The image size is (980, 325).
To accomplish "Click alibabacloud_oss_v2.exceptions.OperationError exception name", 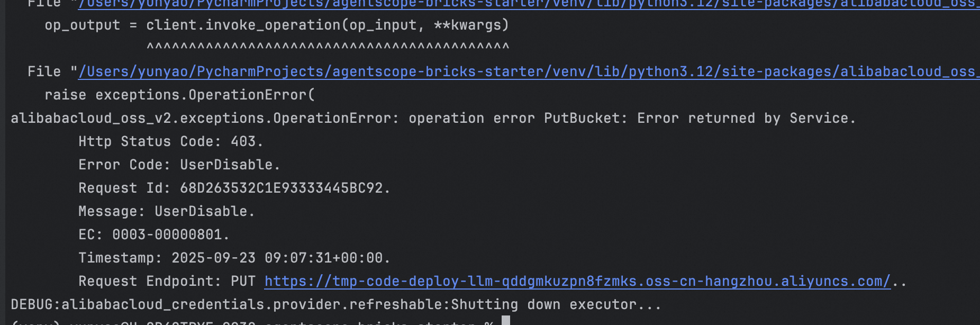I will (201, 118).
